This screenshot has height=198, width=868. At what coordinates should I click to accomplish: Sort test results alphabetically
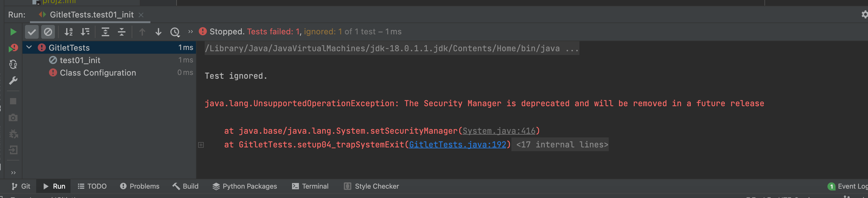click(x=69, y=32)
